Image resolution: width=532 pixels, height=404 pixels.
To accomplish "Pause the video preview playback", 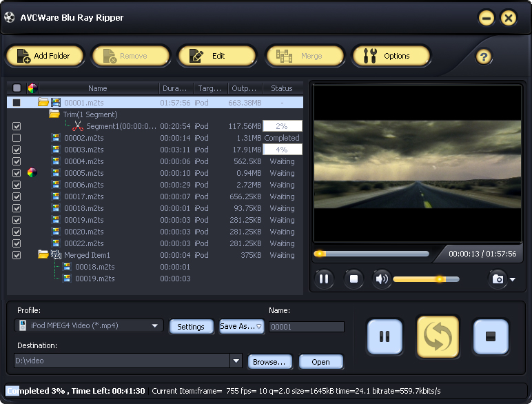I will (324, 279).
